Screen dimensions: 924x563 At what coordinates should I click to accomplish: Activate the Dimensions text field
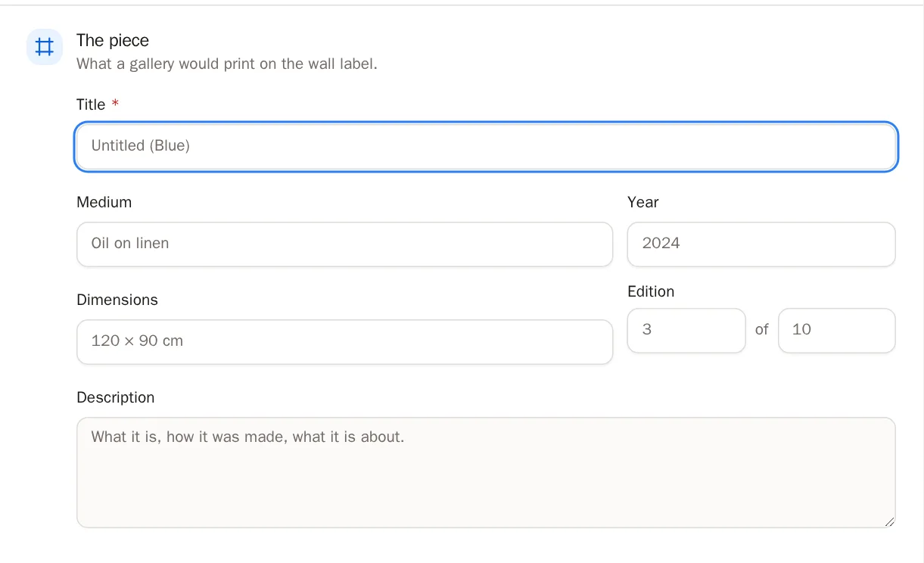(345, 342)
